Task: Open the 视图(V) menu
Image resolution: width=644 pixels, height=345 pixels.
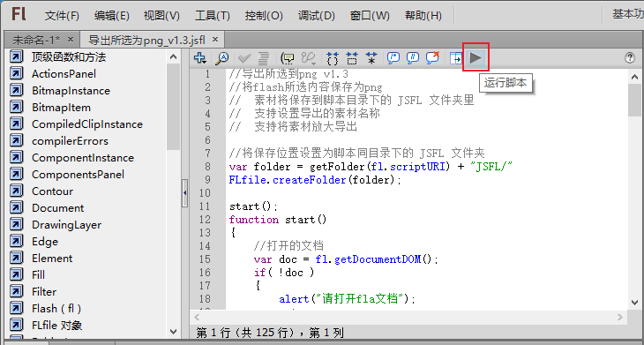Action: click(161, 16)
